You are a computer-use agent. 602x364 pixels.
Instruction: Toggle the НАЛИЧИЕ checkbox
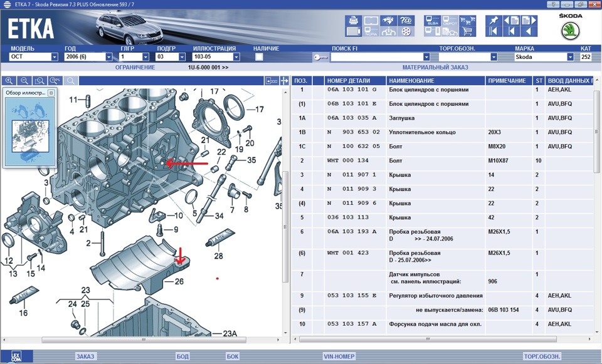[x=259, y=57]
